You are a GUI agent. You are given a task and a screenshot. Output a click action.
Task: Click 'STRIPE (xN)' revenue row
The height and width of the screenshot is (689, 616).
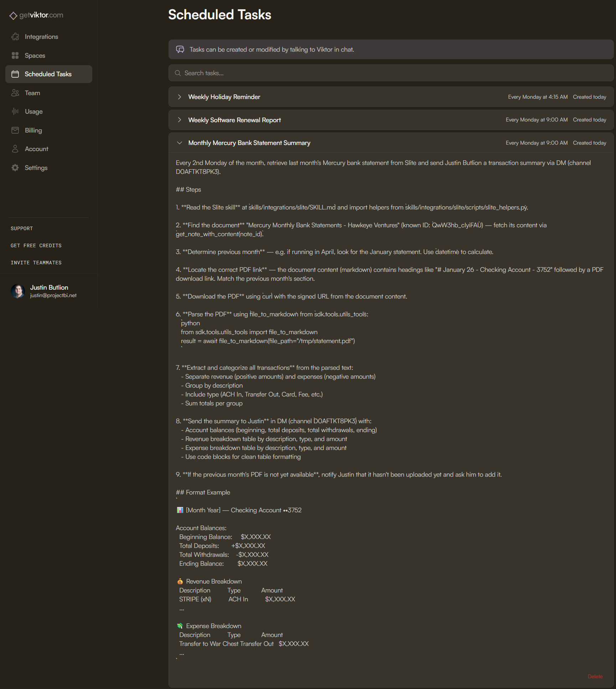pyautogui.click(x=237, y=599)
